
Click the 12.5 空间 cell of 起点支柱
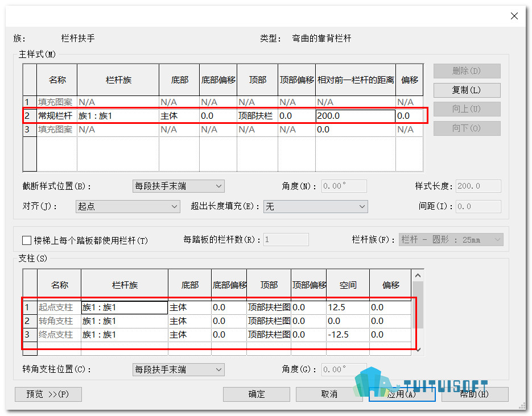[x=348, y=307]
